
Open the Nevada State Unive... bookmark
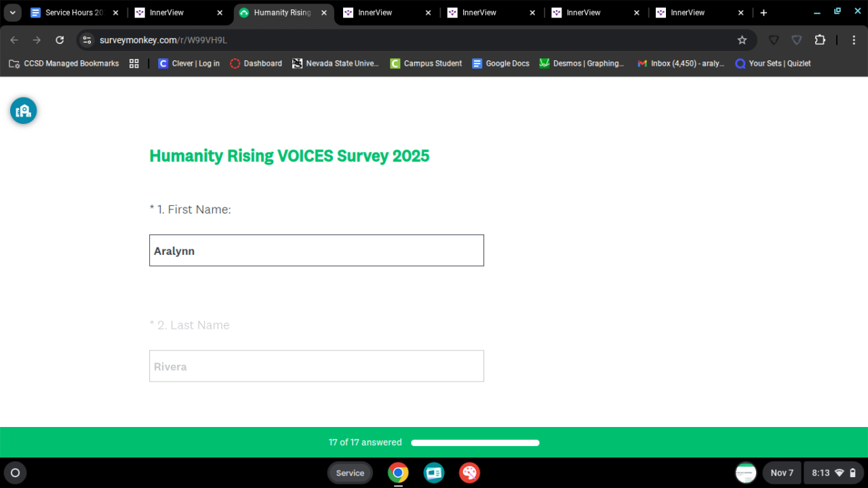336,64
